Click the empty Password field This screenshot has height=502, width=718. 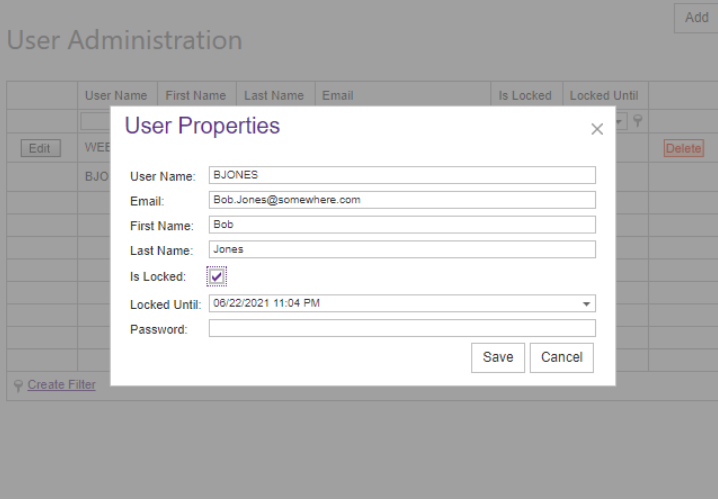tap(401, 328)
